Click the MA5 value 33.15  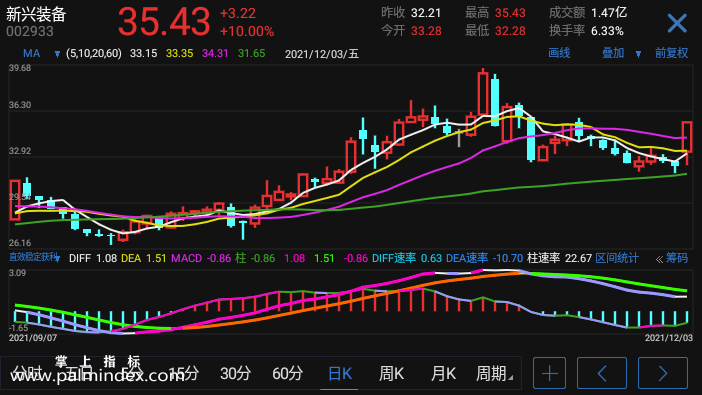pos(143,54)
